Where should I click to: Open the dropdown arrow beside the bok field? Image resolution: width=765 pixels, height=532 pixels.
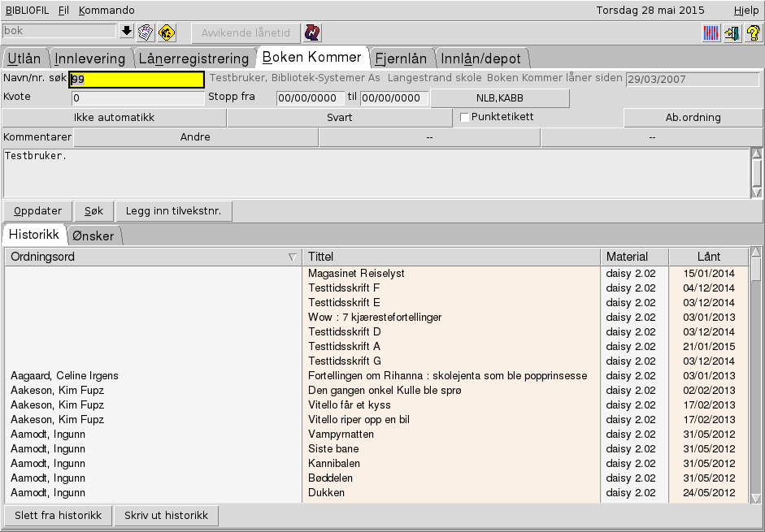click(x=126, y=32)
